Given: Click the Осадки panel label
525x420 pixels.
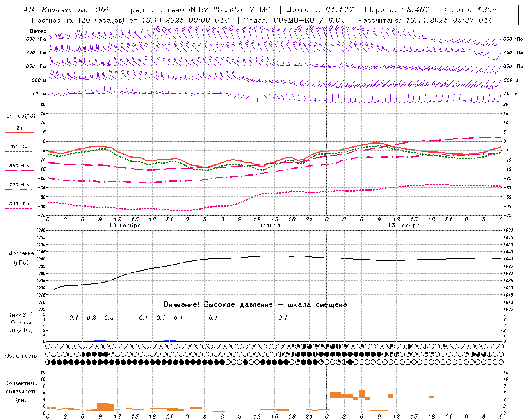Looking at the screenshot, I should [x=21, y=322].
